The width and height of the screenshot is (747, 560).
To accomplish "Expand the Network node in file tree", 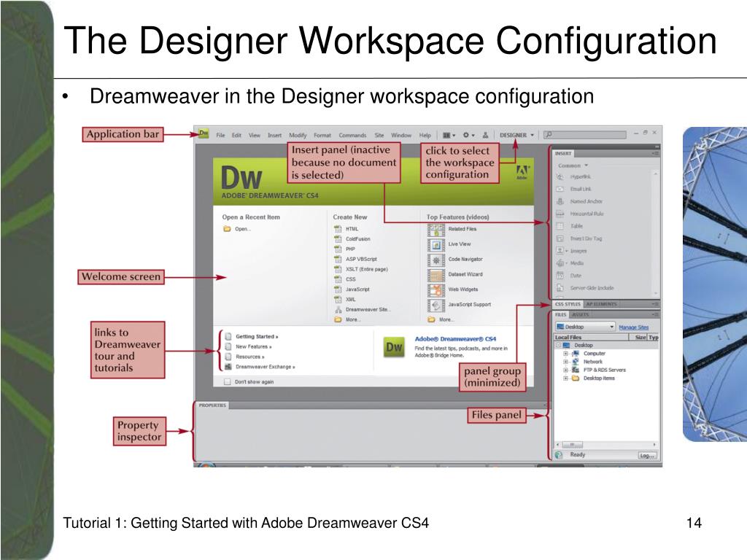I will 566,362.
